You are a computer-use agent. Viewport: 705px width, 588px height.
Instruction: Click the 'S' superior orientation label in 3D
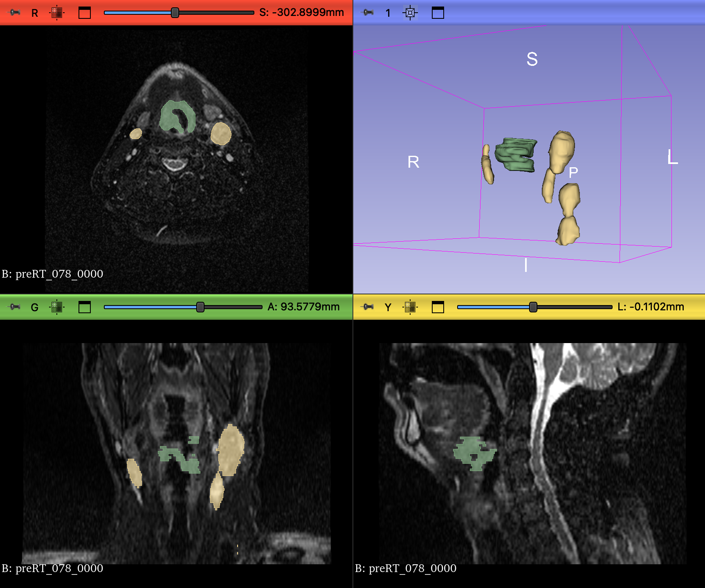pos(532,59)
